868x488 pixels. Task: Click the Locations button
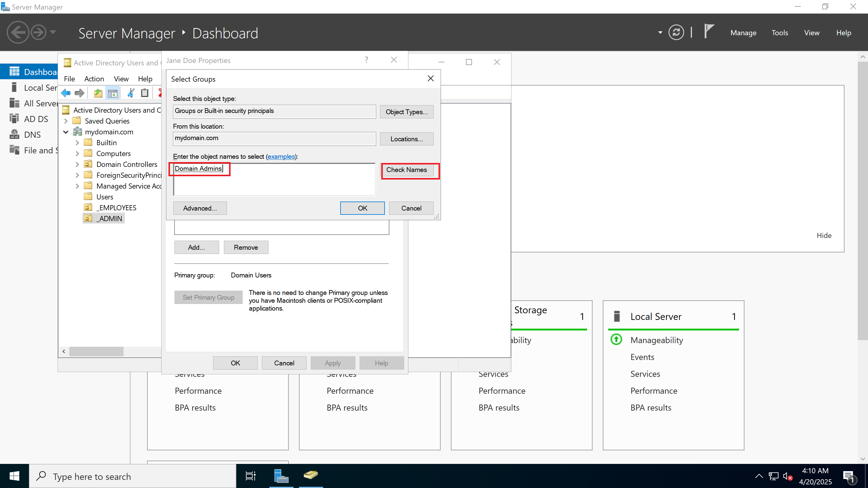coord(407,139)
